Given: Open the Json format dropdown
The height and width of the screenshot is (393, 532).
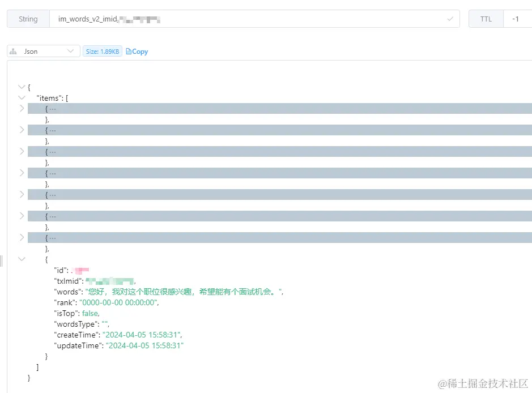Looking at the screenshot, I should pyautogui.click(x=44, y=51).
